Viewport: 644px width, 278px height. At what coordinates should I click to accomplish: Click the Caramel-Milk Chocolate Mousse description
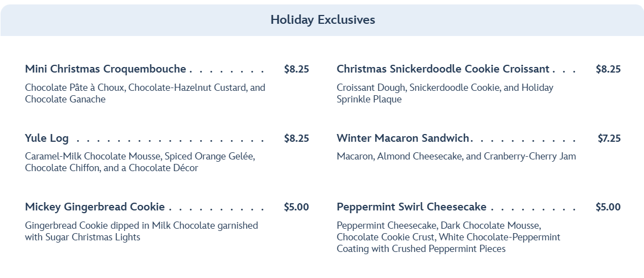click(139, 162)
